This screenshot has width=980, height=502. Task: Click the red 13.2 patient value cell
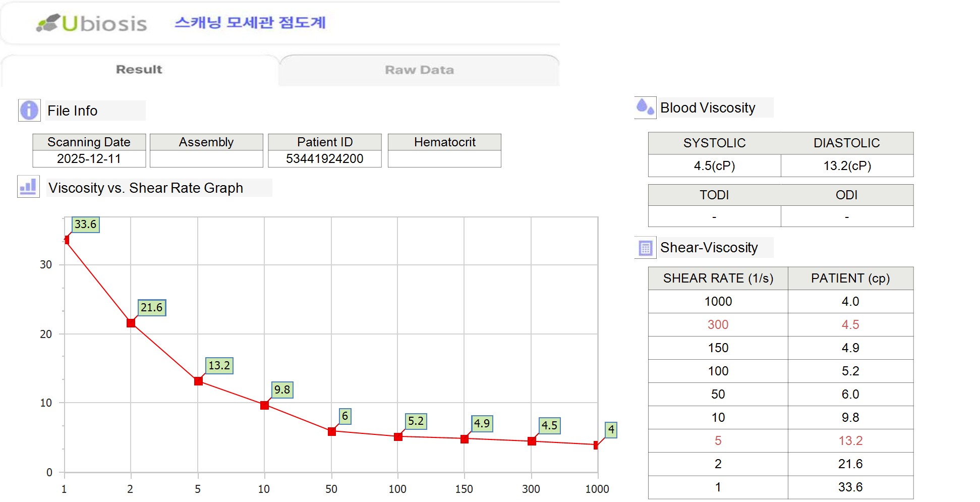click(x=850, y=441)
